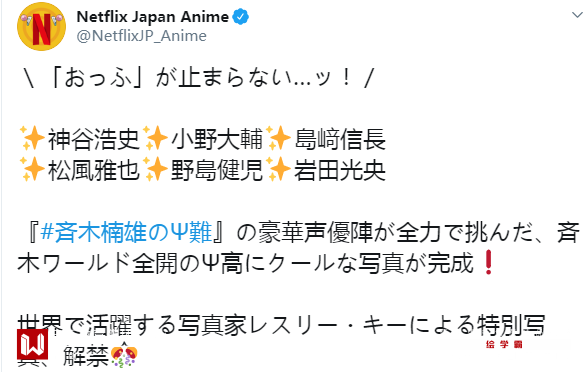
Task: Click the name 岩田光央 in the tweet
Action: pos(340,170)
